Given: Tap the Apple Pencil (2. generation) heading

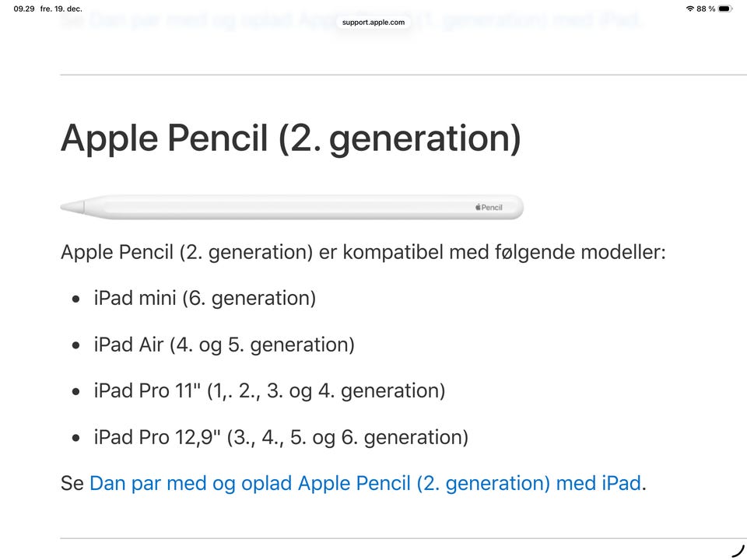Looking at the screenshot, I should pos(290,138).
